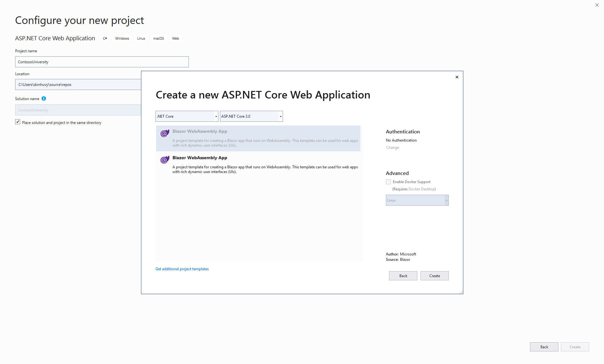Click Create in the dialog
Screen dimensions: 604x364
pos(434,276)
